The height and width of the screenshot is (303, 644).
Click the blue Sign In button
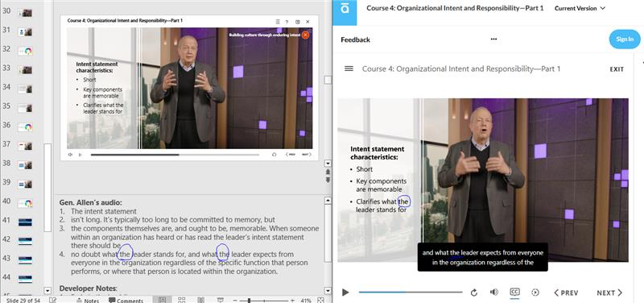[625, 39]
